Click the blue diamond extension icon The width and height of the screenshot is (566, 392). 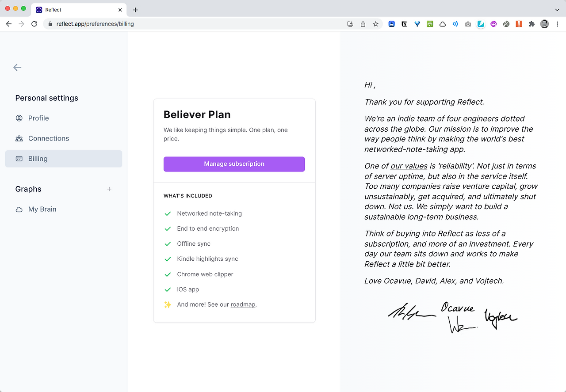pos(417,24)
